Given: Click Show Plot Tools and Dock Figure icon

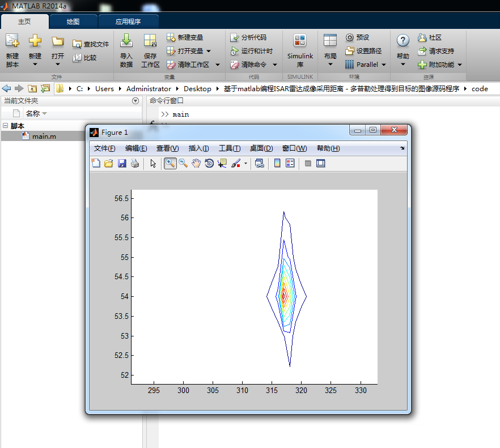Looking at the screenshot, I should click(x=320, y=164).
